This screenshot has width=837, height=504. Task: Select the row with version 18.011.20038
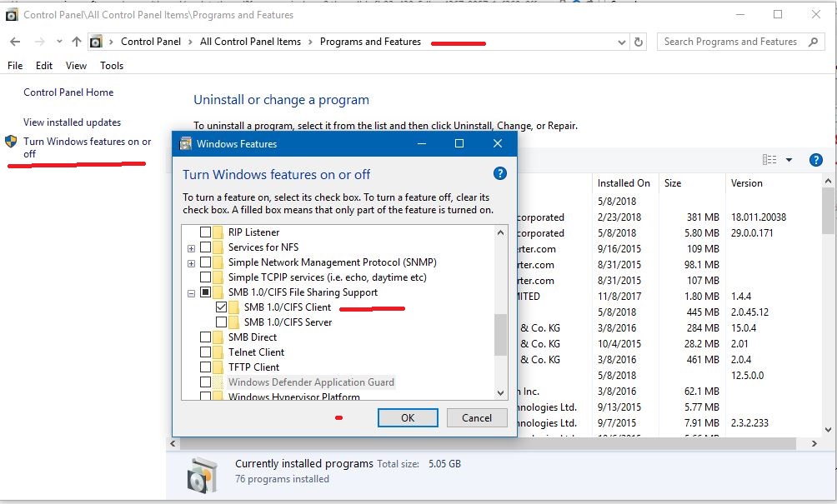click(670, 217)
